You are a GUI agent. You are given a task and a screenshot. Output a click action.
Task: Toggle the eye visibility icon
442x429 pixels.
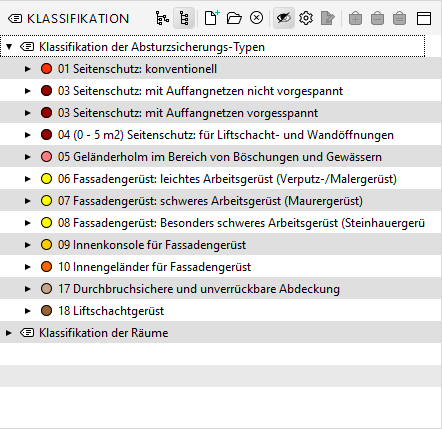[284, 18]
